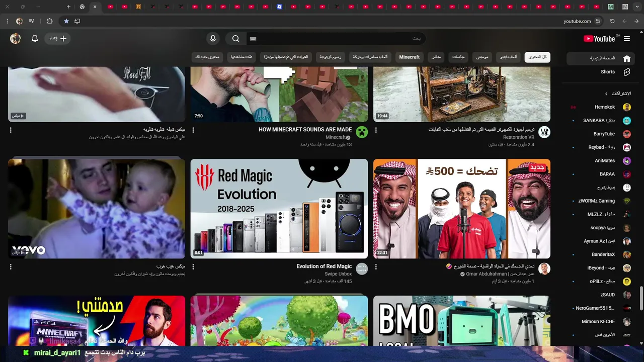Open the Evolution of Red Magic title

click(x=324, y=266)
